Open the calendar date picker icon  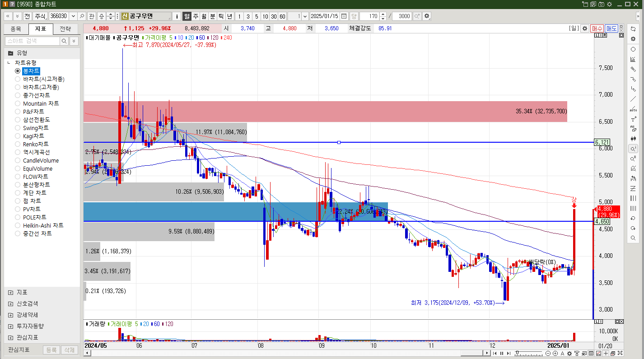click(x=344, y=16)
